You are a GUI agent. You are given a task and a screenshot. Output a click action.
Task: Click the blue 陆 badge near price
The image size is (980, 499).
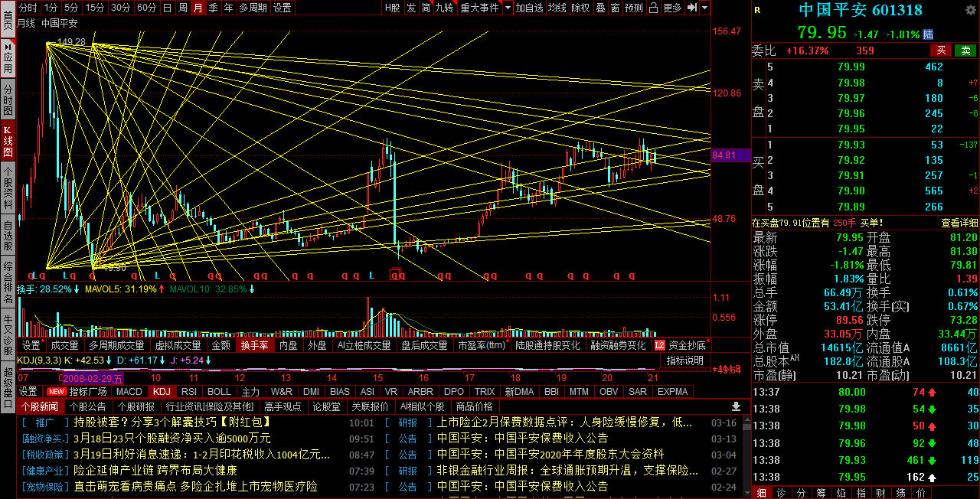pos(929,34)
